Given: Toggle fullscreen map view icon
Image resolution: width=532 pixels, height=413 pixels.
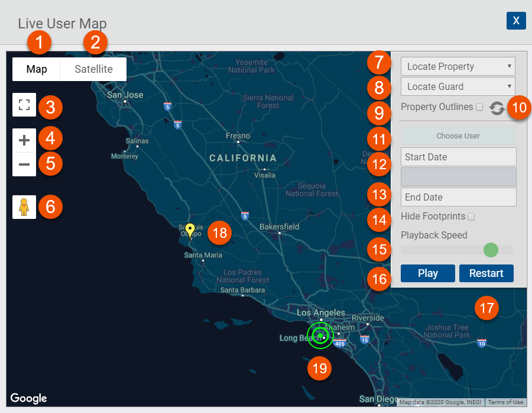Looking at the screenshot, I should tap(24, 105).
